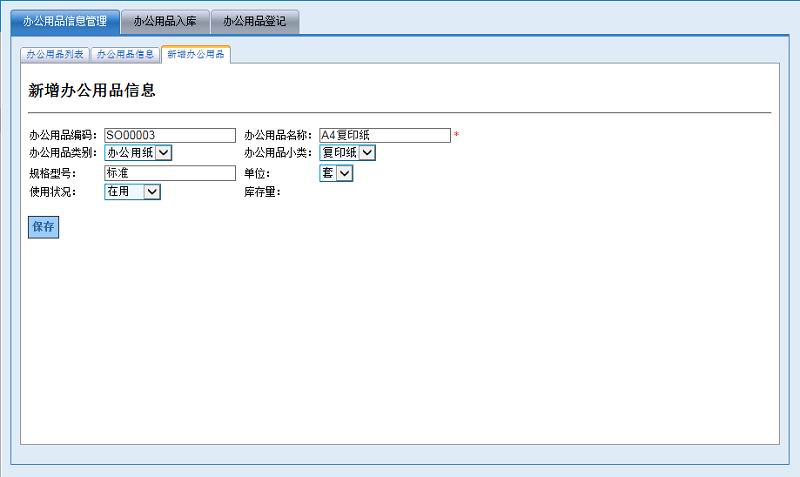Click the 规格型号 field containing 标准
Image resolution: width=800 pixels, height=477 pixels.
[x=170, y=173]
